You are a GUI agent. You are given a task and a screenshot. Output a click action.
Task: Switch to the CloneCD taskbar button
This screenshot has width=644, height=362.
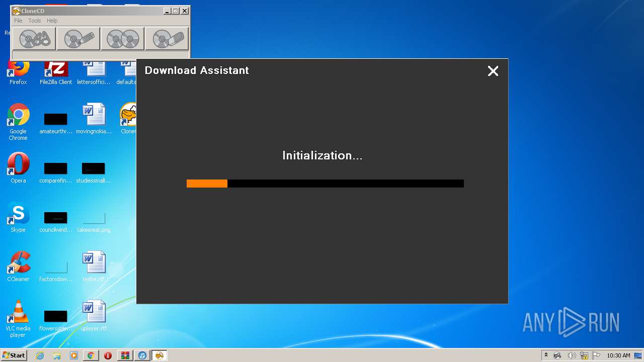(159, 355)
